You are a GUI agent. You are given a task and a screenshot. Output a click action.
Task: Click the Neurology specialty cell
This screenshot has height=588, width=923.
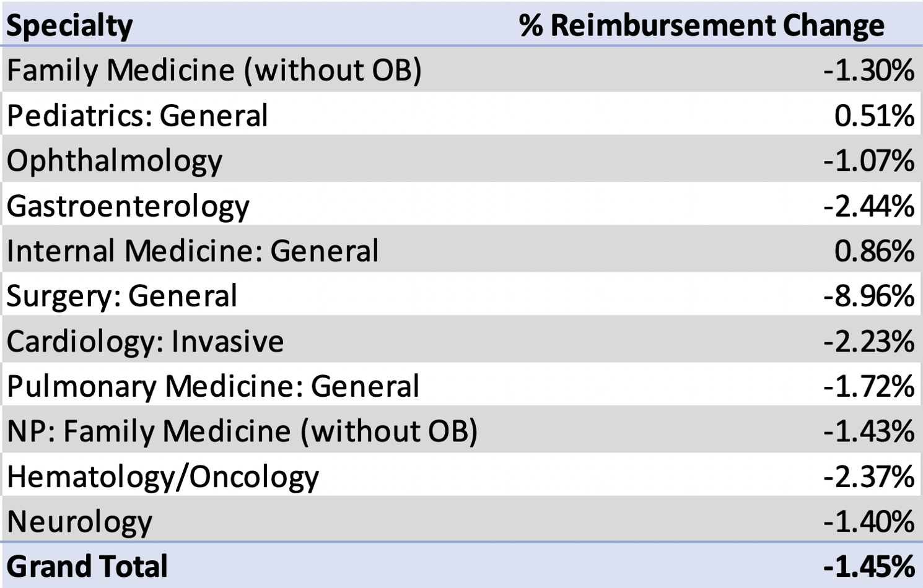(x=79, y=522)
